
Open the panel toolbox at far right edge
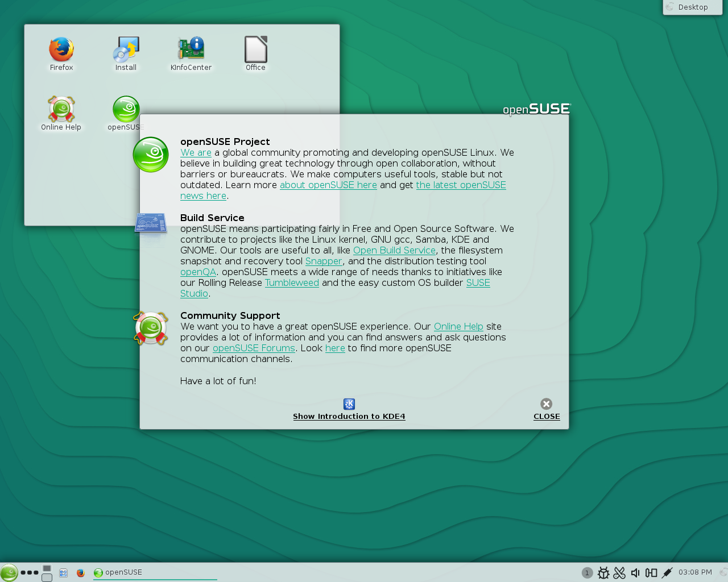point(723,572)
